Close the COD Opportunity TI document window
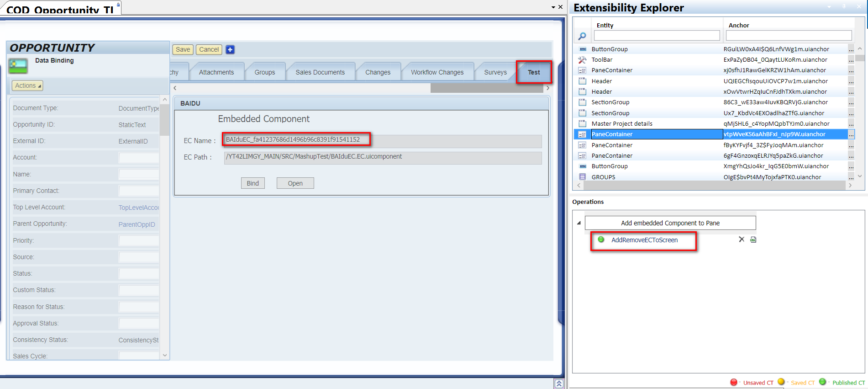 pyautogui.click(x=561, y=7)
